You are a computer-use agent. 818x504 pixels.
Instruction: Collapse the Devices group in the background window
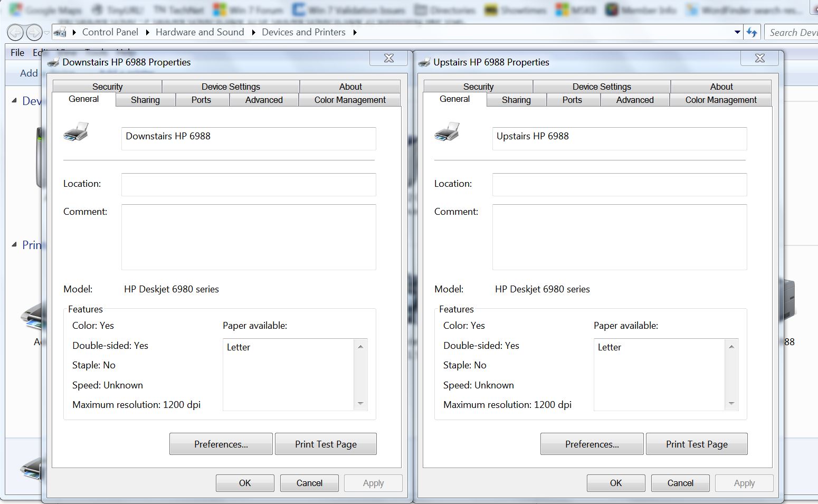point(14,100)
